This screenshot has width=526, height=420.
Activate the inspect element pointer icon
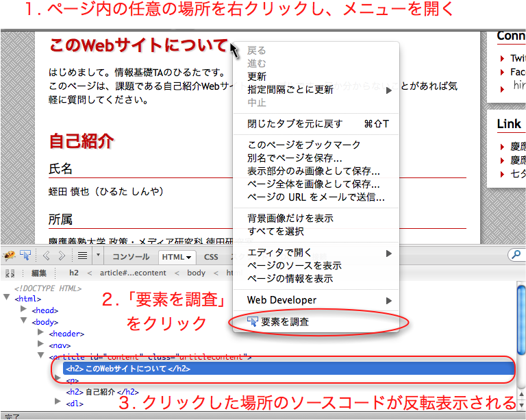26,256
